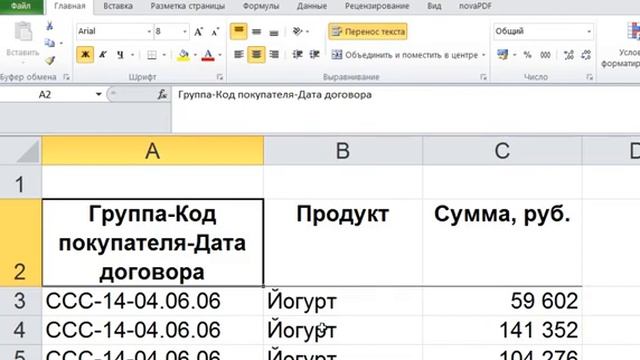Click the cell with value 141 352
The image size is (640, 360).
(502, 330)
